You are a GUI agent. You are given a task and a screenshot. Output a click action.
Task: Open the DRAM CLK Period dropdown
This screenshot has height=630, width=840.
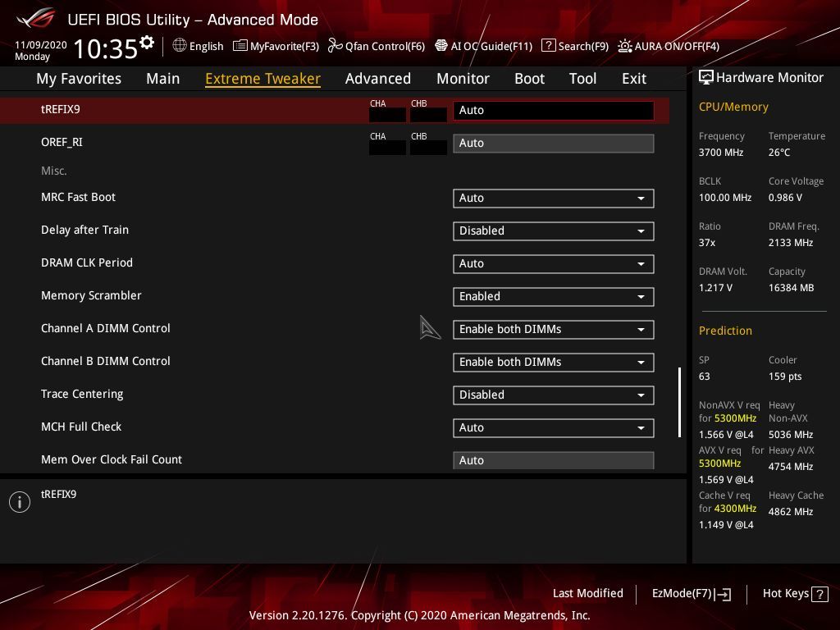tap(554, 263)
